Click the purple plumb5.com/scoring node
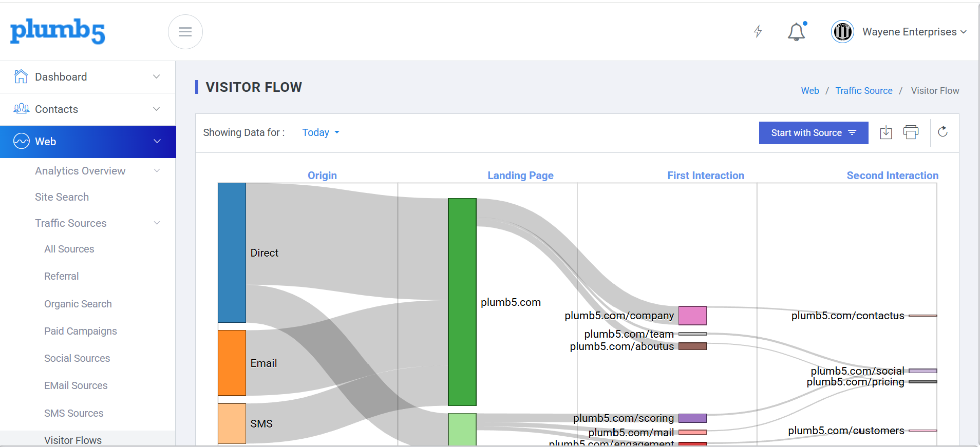 pos(692,418)
